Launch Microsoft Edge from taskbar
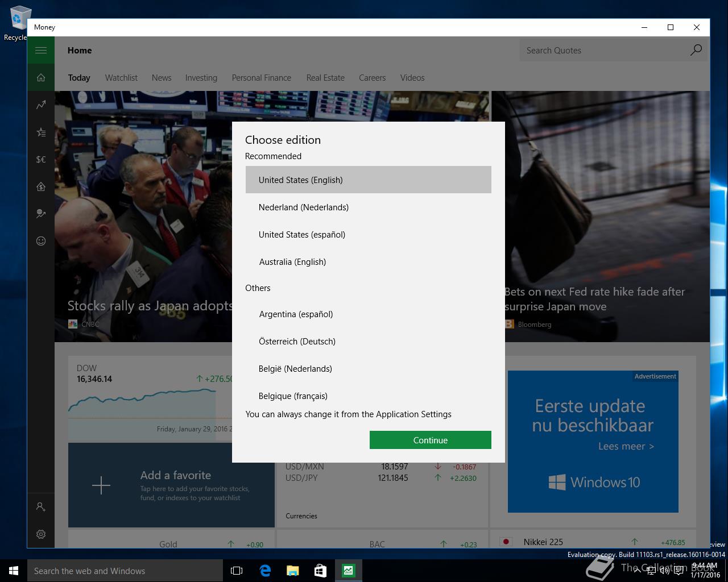 [x=265, y=571]
